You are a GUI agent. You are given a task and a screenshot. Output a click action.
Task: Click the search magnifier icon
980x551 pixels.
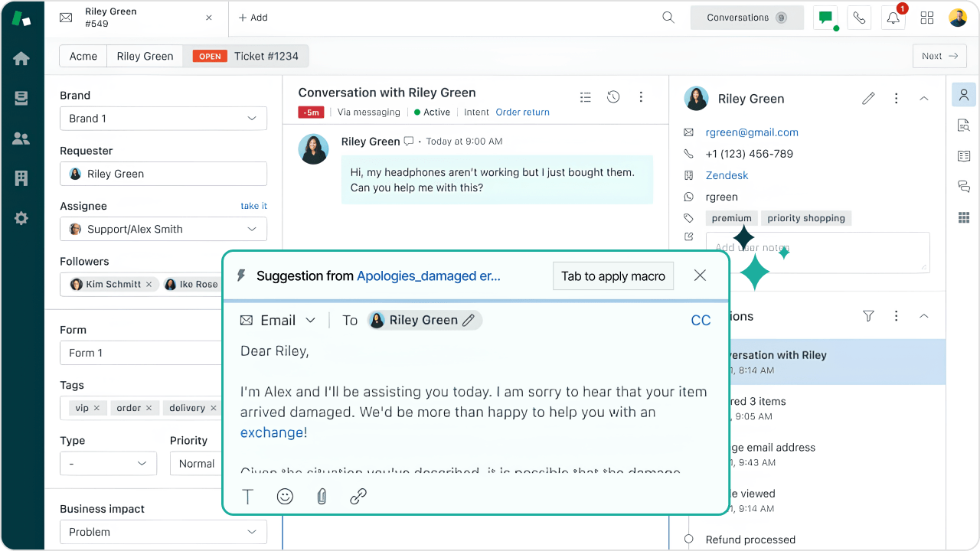[x=668, y=18]
